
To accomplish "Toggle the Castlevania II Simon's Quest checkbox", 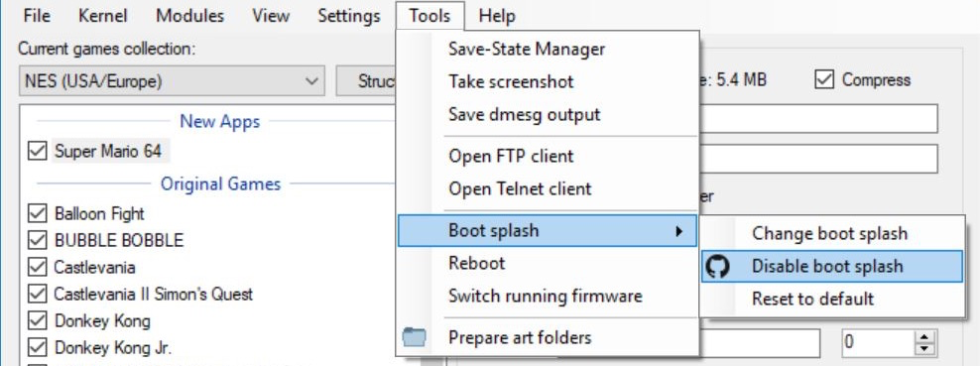I will click(x=38, y=294).
